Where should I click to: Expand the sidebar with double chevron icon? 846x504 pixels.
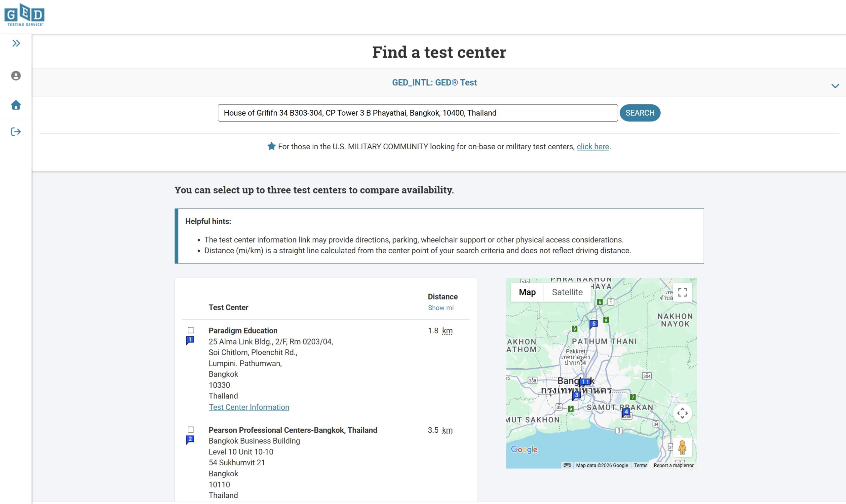point(16,43)
